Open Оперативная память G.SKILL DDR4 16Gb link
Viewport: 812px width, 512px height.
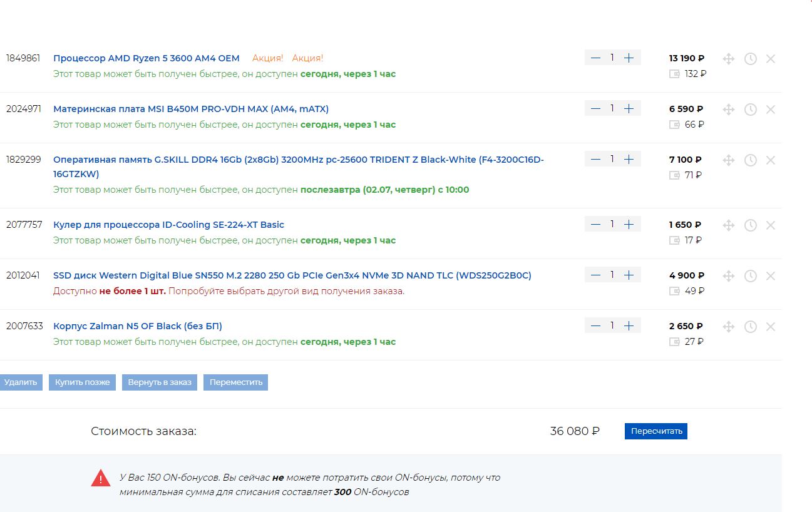[299, 166]
